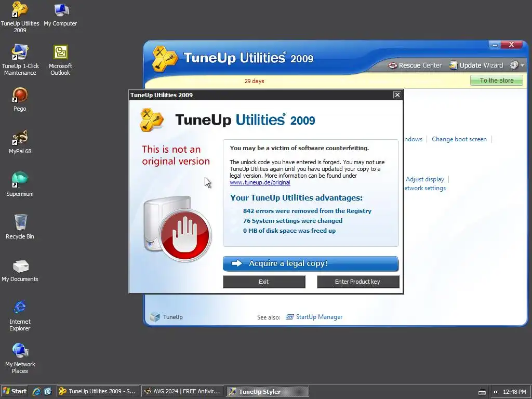Switch to AVG 2024 taskbar button
Viewport: 532px width, 399px height.
[x=182, y=391]
